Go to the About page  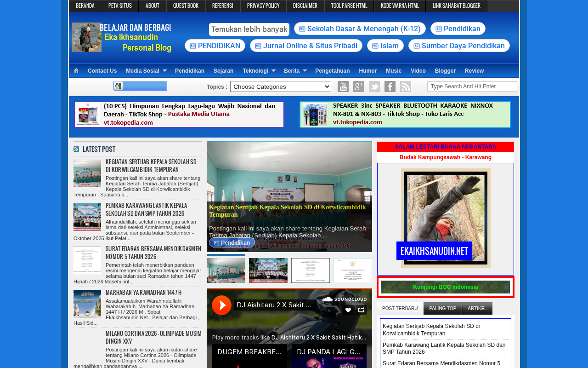153,6
